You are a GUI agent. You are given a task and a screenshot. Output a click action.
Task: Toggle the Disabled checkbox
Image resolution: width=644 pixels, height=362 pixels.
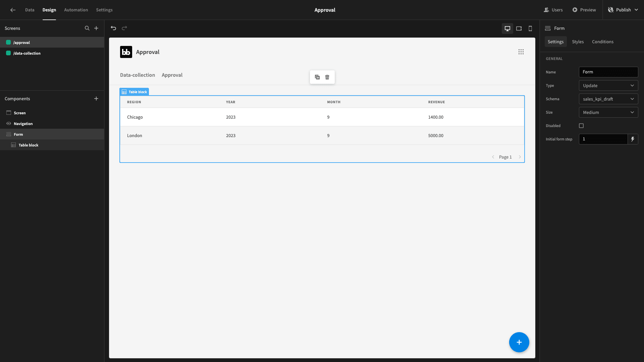(581, 126)
